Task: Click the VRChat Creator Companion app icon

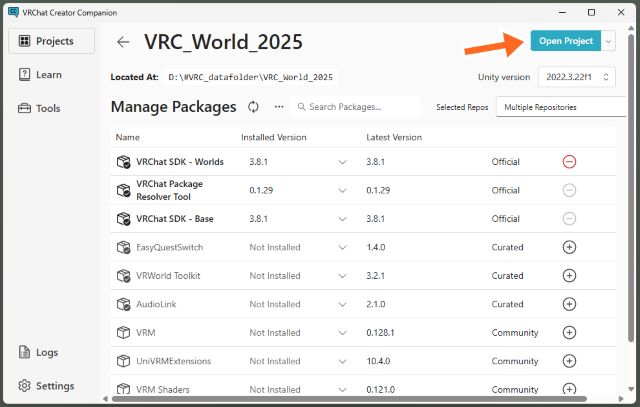Action: (13, 12)
